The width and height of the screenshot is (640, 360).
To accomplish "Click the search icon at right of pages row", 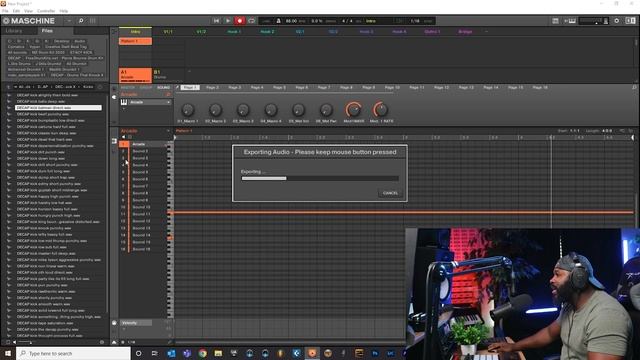I will (634, 87).
